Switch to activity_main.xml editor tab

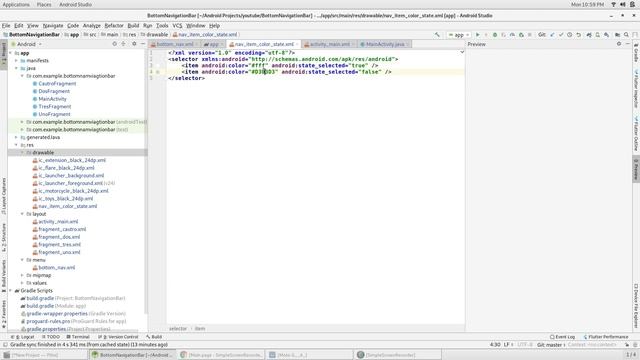click(x=329, y=44)
